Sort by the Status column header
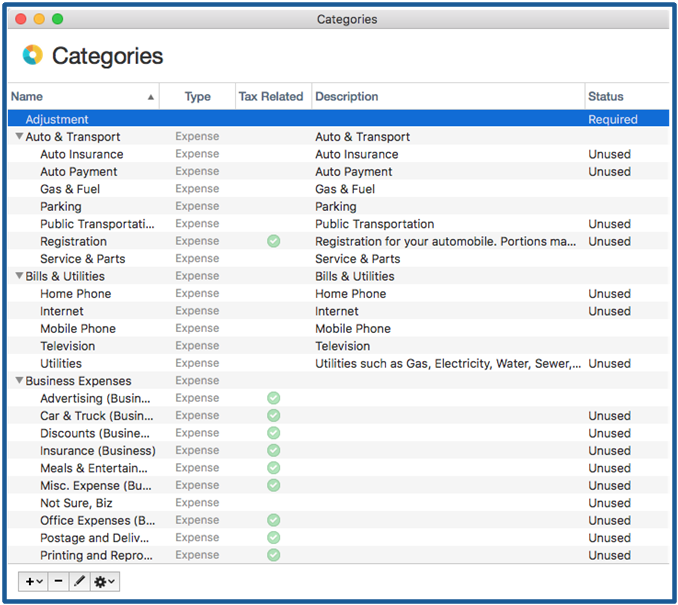 [x=605, y=97]
